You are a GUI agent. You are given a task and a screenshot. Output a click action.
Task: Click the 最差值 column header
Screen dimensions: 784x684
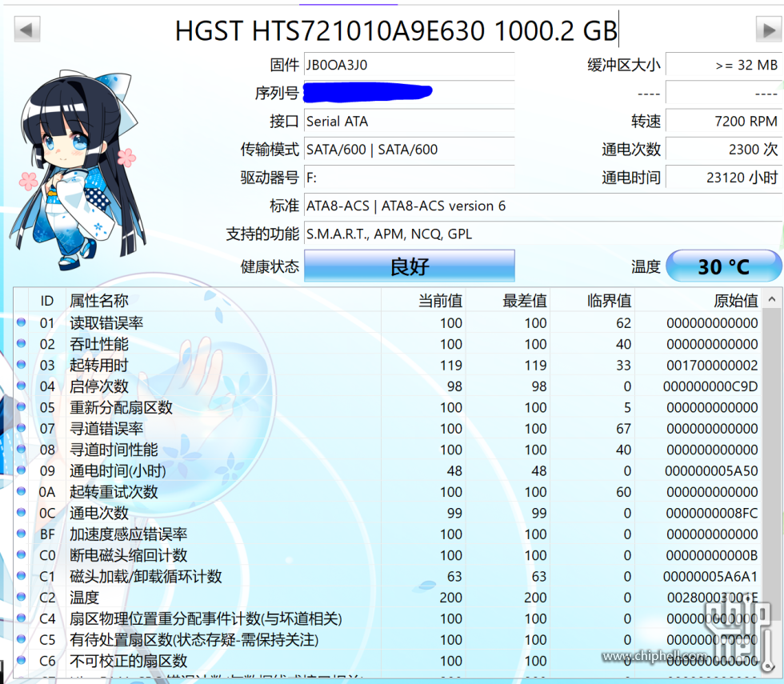click(x=507, y=301)
